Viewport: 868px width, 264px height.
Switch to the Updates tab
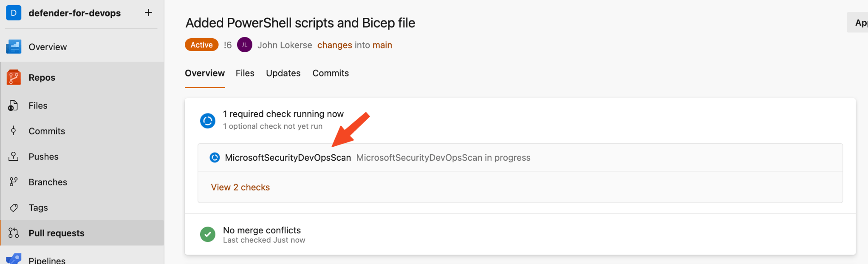[x=283, y=73]
